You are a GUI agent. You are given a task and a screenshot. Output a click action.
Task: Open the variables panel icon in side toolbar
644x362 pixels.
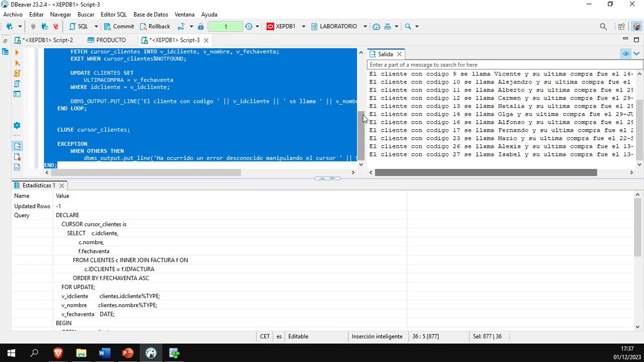17,167
